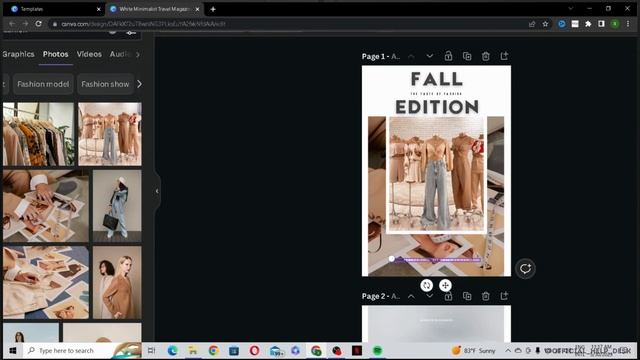This screenshot has width=640, height=360.
Task: Switch to the Videos tab
Action: pos(89,54)
